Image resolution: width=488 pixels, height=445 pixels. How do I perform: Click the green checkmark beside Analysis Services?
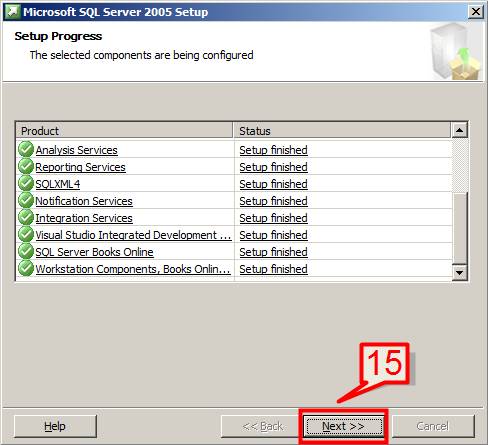coord(26,149)
